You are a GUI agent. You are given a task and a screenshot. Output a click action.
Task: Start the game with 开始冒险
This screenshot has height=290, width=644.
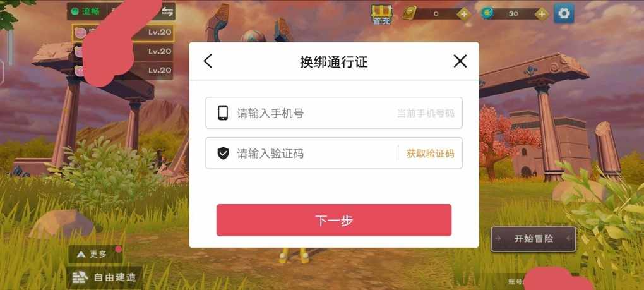(534, 239)
